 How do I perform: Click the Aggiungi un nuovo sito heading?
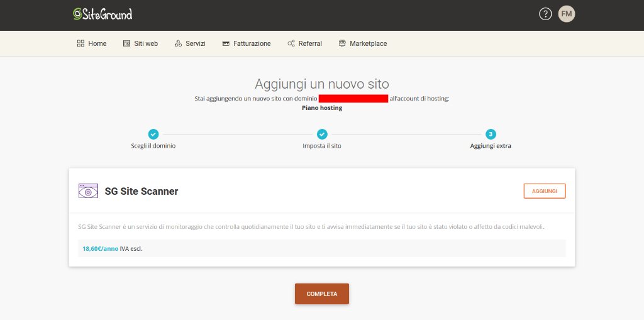point(322,84)
